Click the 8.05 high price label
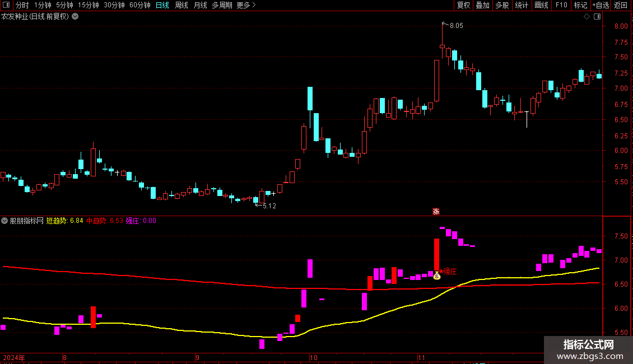633x364 pixels. click(457, 26)
